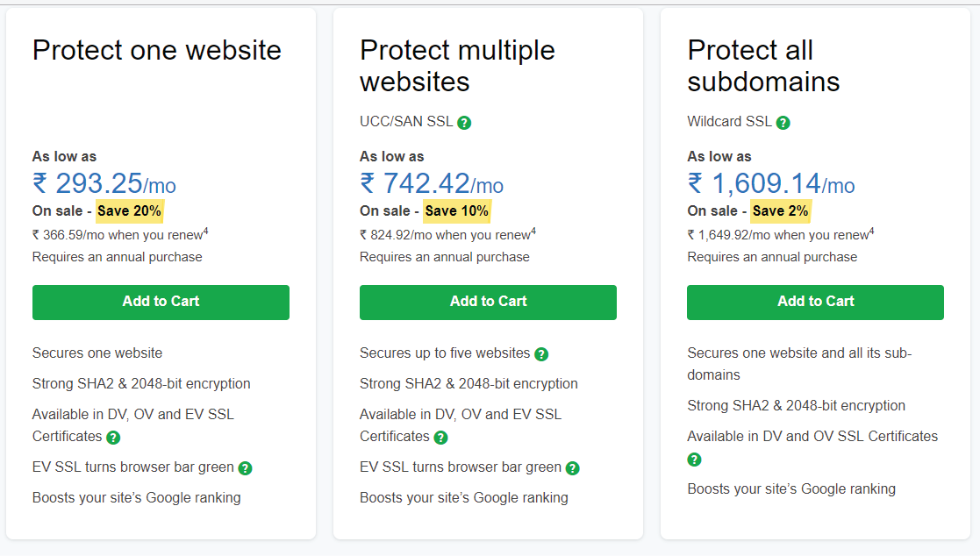
Task: Add the multiple websites plan to cart
Action: 488,303
